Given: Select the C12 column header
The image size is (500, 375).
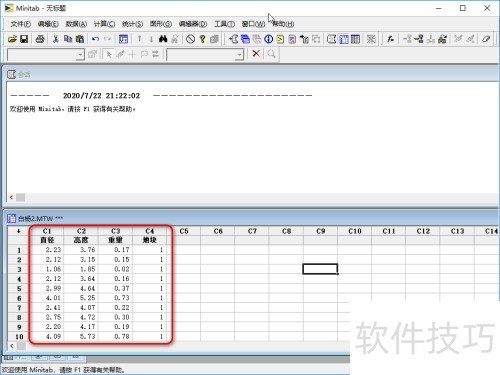Looking at the screenshot, I should [x=423, y=231].
